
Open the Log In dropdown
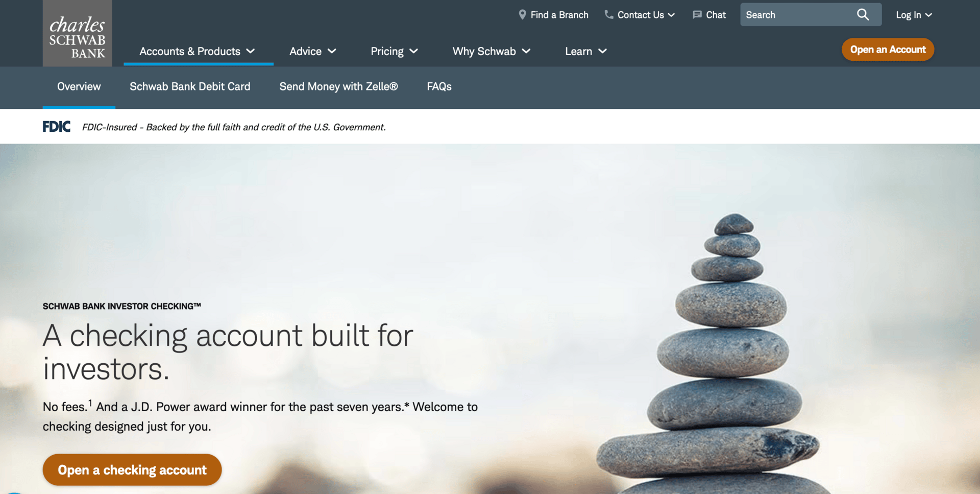click(x=914, y=15)
